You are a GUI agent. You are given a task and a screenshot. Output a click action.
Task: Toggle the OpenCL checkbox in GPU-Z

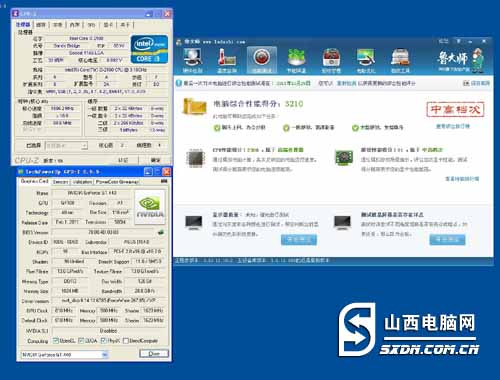(56, 341)
